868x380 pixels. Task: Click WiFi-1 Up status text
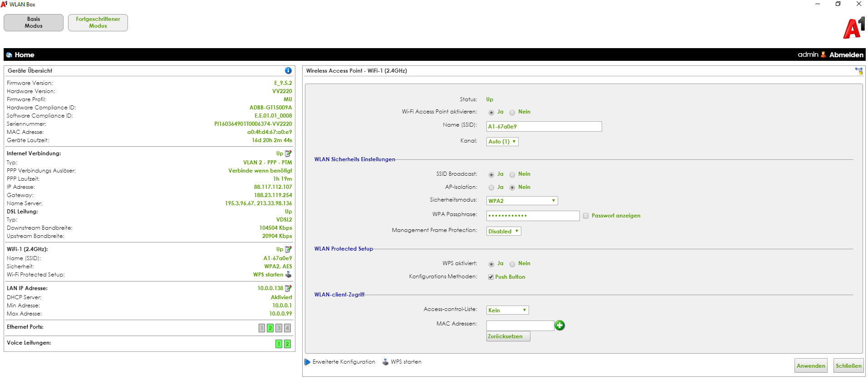tap(280, 249)
